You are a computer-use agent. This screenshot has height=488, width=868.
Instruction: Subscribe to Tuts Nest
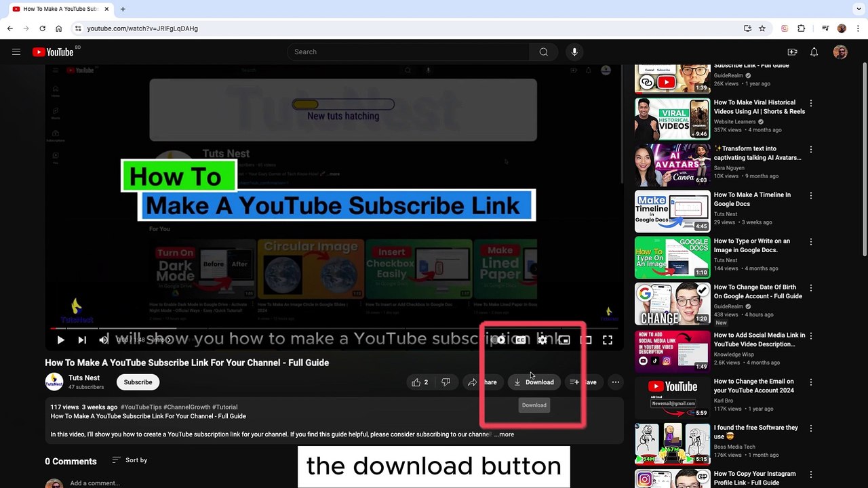138,382
